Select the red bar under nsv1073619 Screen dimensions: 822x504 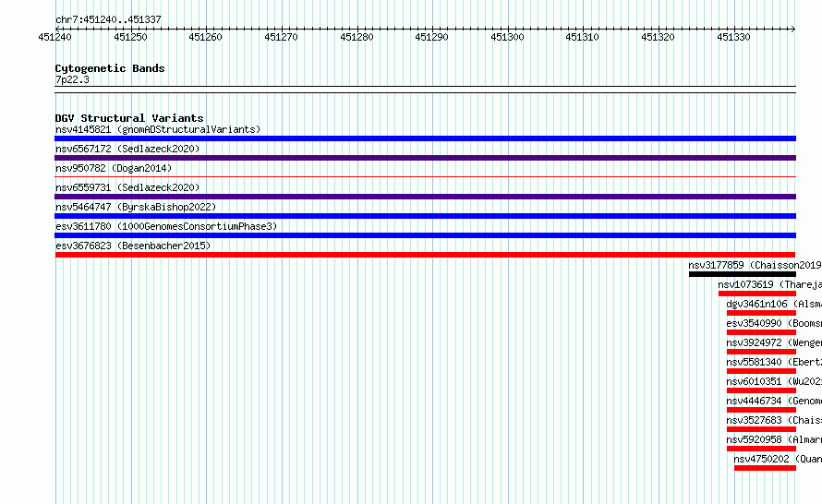click(x=757, y=294)
